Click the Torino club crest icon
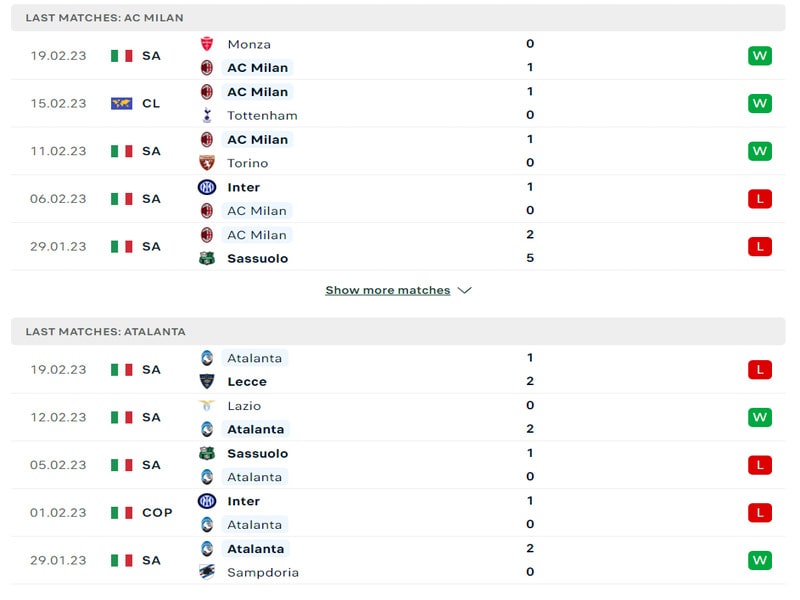 point(207,163)
